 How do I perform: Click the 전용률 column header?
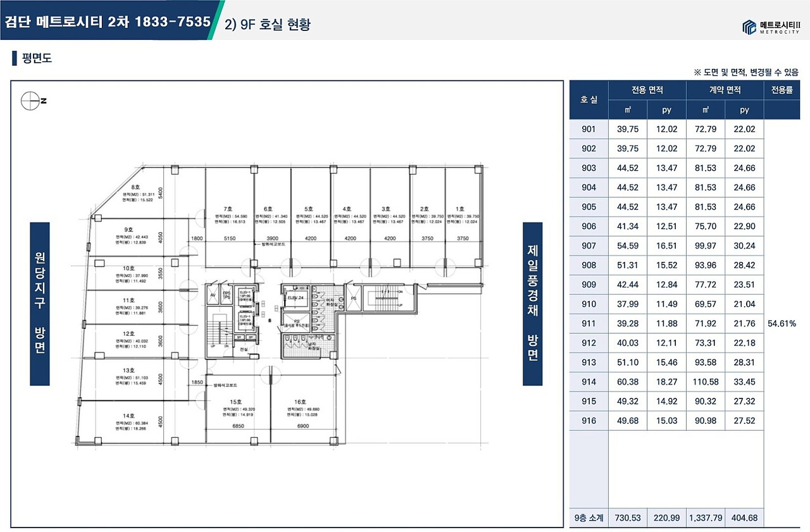tap(782, 90)
